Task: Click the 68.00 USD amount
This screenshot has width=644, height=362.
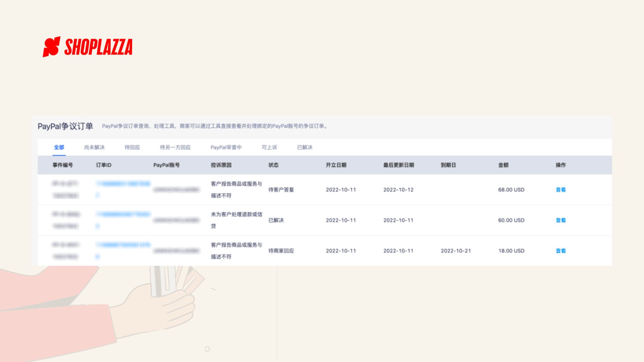Action: coord(511,190)
